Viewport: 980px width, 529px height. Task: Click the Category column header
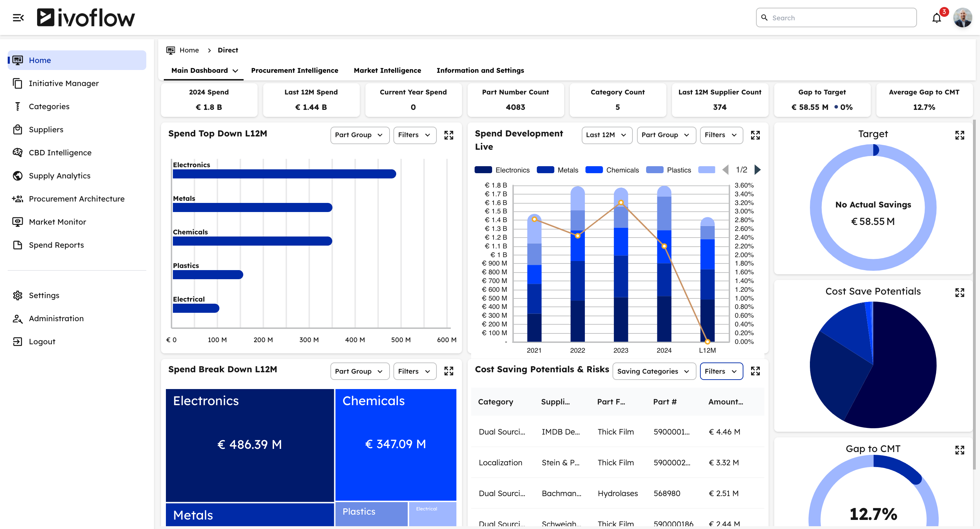(495, 402)
